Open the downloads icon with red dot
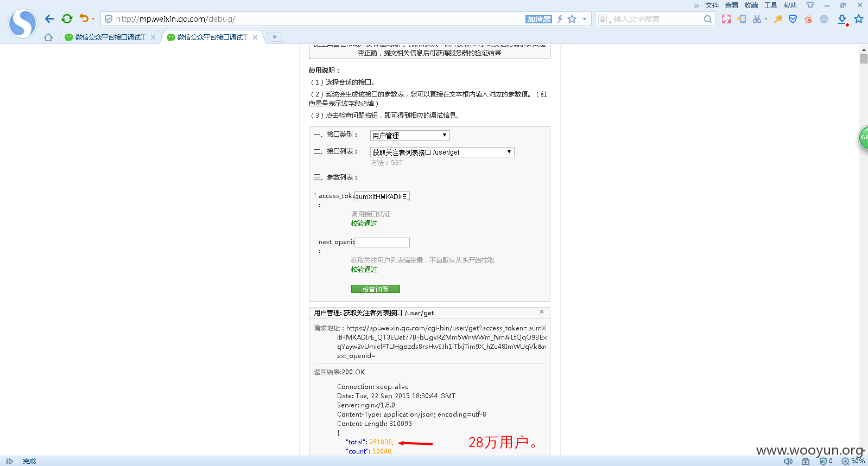This screenshot has height=466, width=868. click(x=842, y=20)
